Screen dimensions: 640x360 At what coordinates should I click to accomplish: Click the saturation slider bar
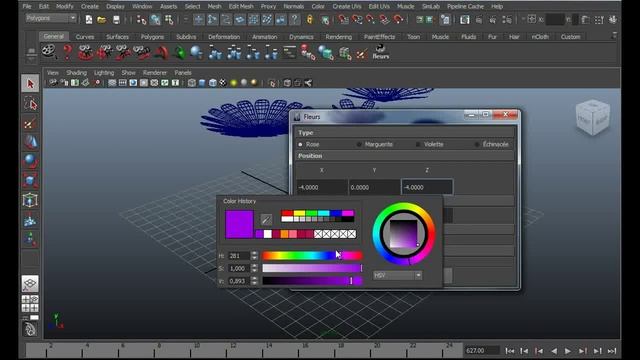click(x=312, y=268)
